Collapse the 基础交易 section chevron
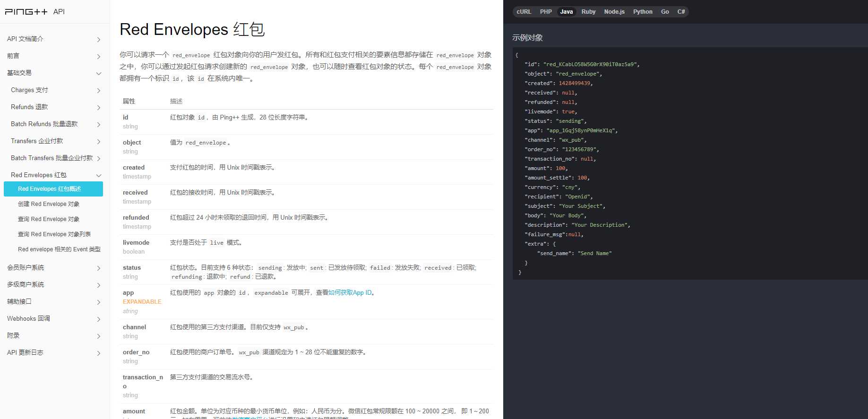The width and height of the screenshot is (868, 419). pos(99,74)
